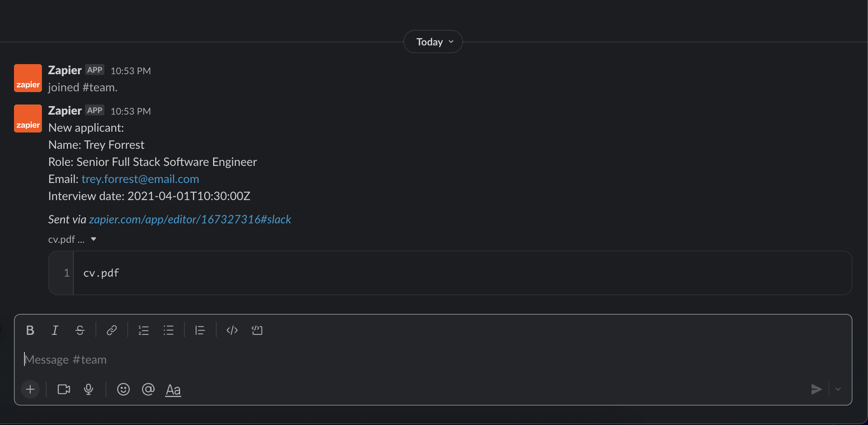This screenshot has width=868, height=425.
Task: Start an ordered numbered list
Action: pos(144,330)
